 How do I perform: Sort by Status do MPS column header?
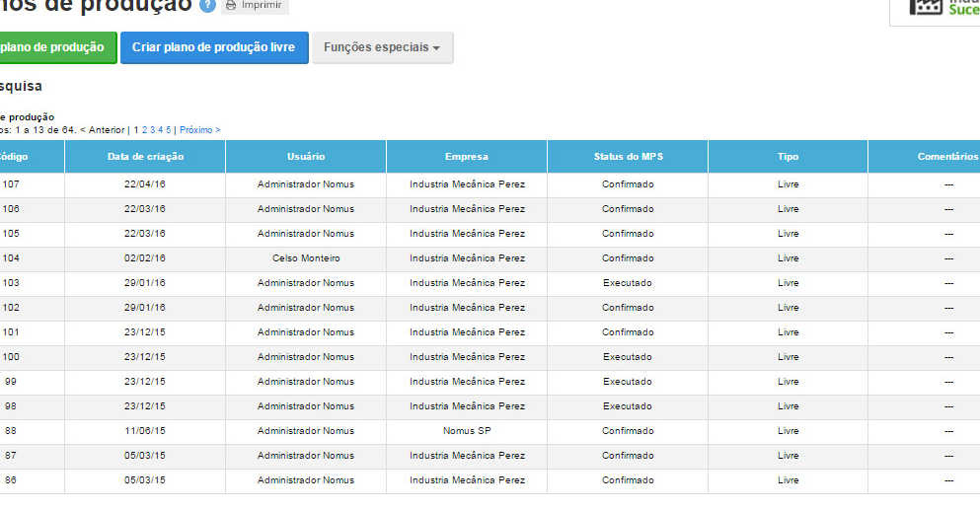[628, 156]
